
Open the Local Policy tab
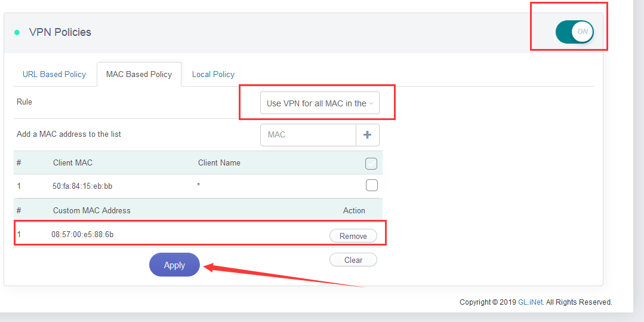(213, 75)
